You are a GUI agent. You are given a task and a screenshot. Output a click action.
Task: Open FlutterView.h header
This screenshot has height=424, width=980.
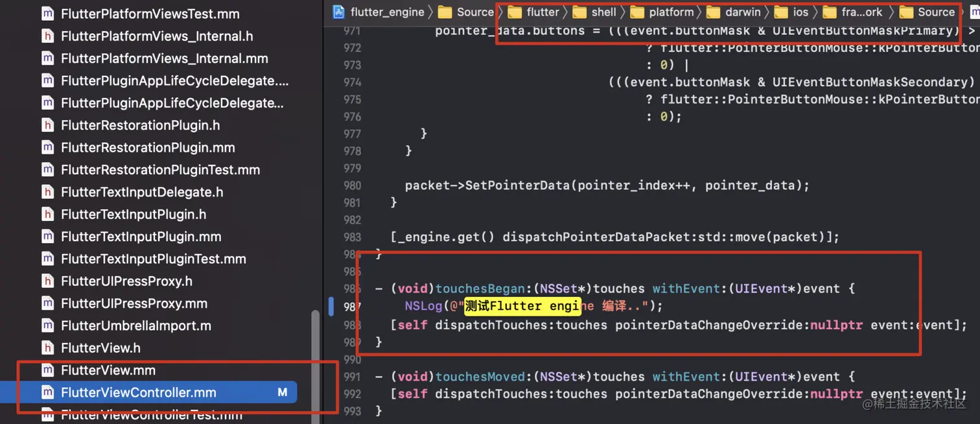100,347
